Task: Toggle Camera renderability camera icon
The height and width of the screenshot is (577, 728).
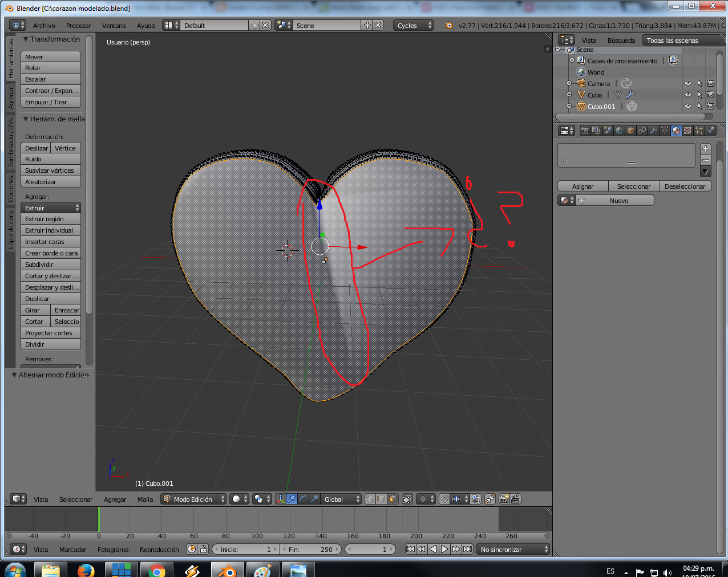Action: click(x=710, y=83)
